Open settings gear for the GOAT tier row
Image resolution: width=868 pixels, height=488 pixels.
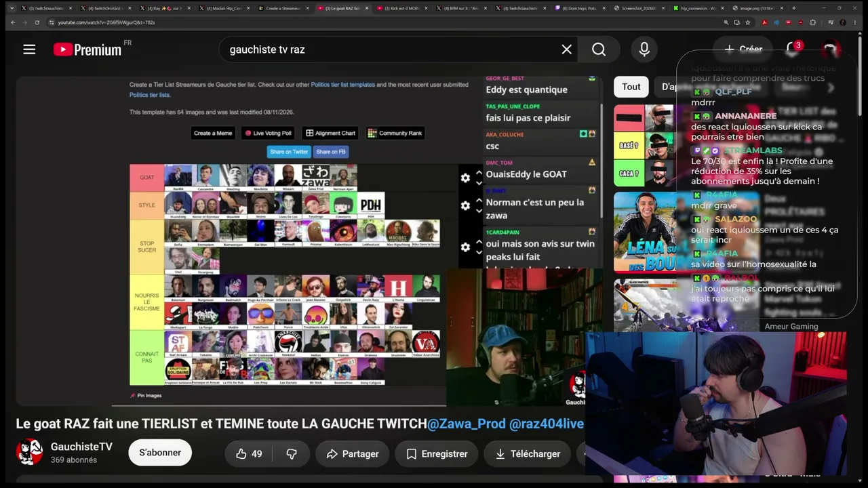[465, 178]
